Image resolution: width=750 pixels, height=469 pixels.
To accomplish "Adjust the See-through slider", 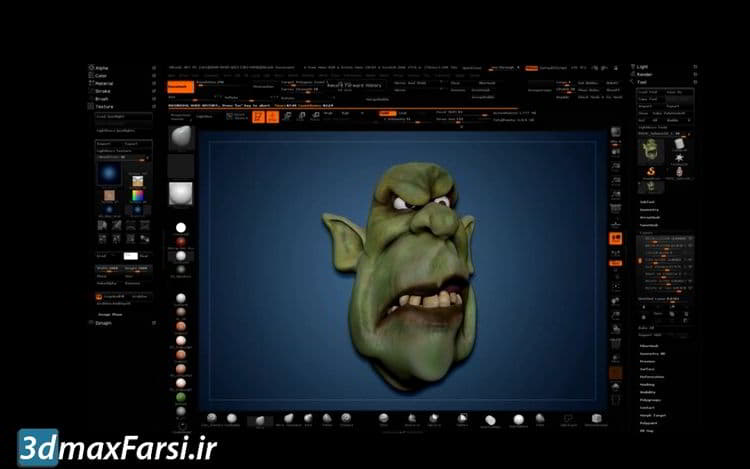I will [506, 68].
